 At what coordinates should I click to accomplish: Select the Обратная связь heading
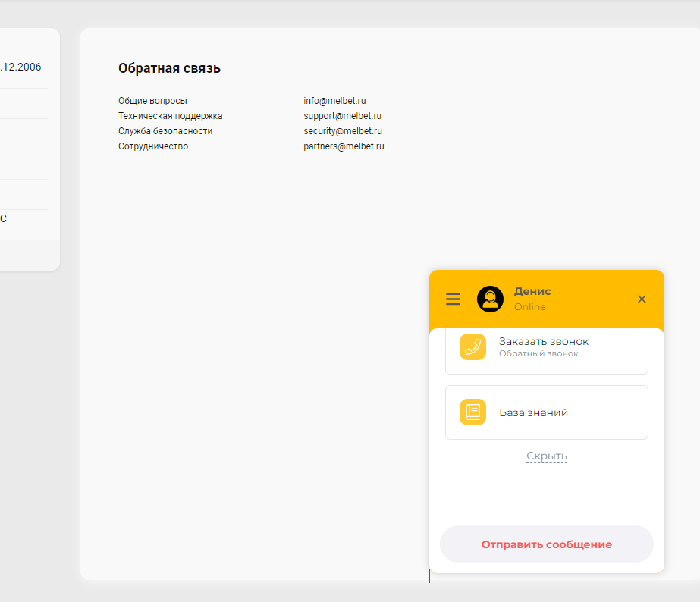pyautogui.click(x=169, y=68)
